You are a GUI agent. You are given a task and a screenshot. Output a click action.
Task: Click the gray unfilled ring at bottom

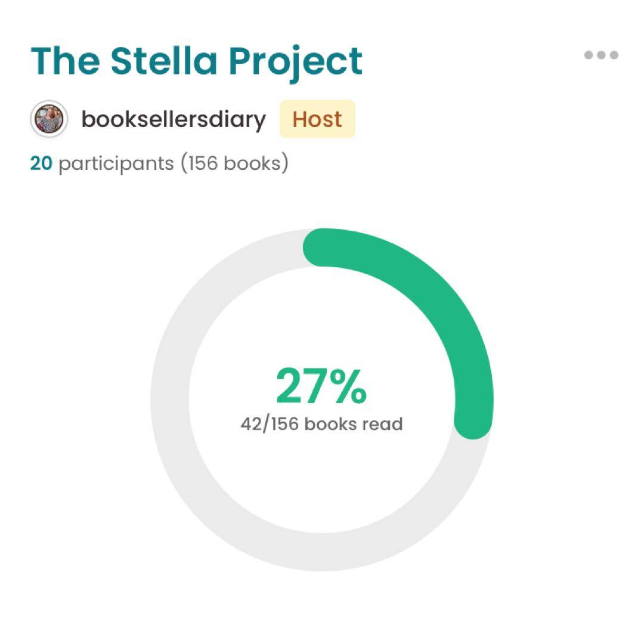(322, 552)
